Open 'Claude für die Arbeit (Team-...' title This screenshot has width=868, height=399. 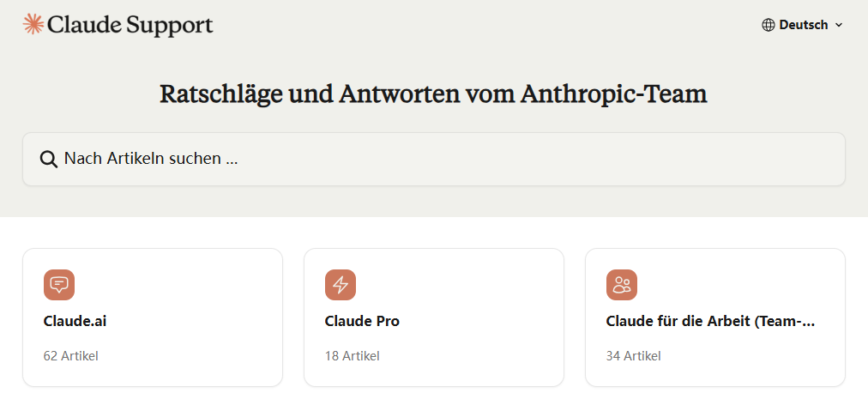[x=710, y=322]
